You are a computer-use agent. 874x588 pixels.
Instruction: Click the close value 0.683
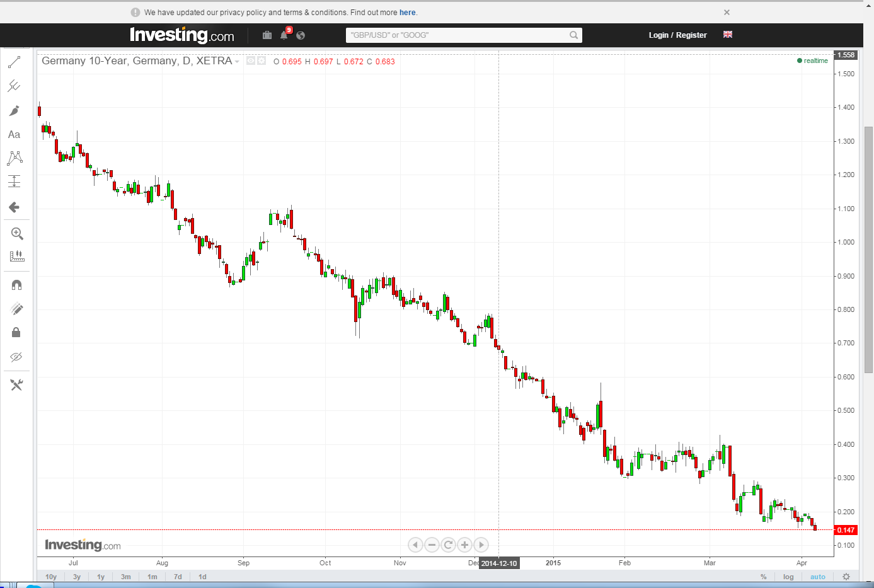click(x=385, y=62)
